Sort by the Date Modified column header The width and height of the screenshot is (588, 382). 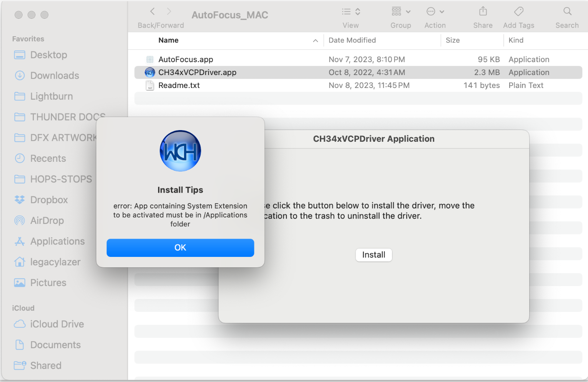pyautogui.click(x=352, y=40)
